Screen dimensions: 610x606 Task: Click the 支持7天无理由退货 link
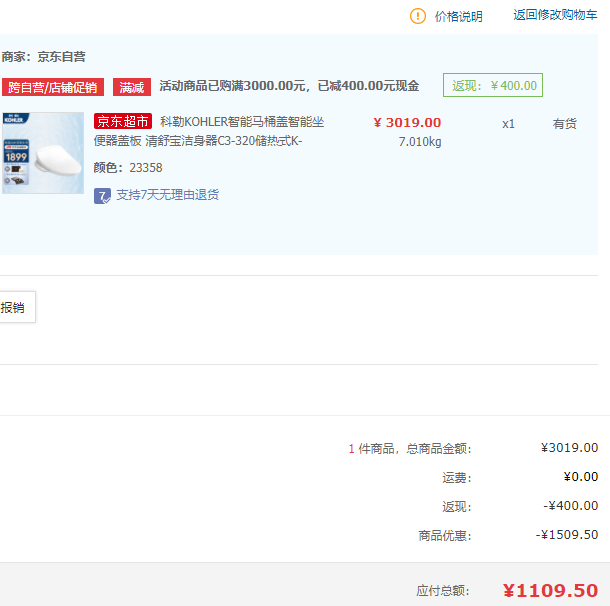click(168, 195)
